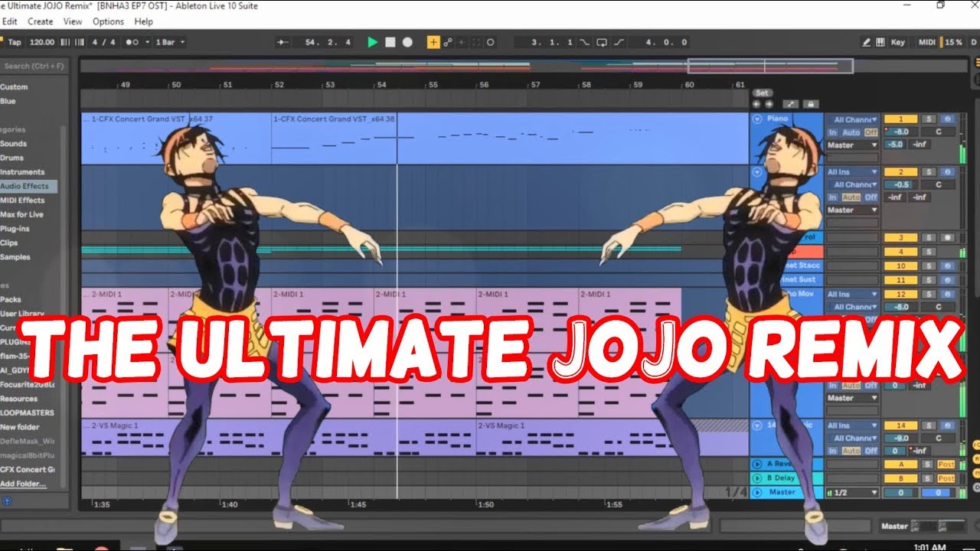This screenshot has height=551, width=980.
Task: Deactivate track 1 with its activator
Action: [x=901, y=119]
